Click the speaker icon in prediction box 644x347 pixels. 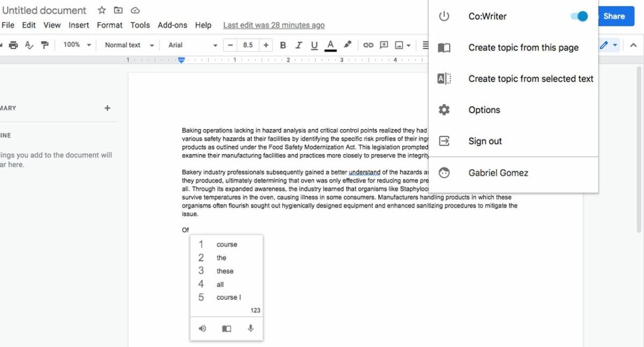click(202, 329)
